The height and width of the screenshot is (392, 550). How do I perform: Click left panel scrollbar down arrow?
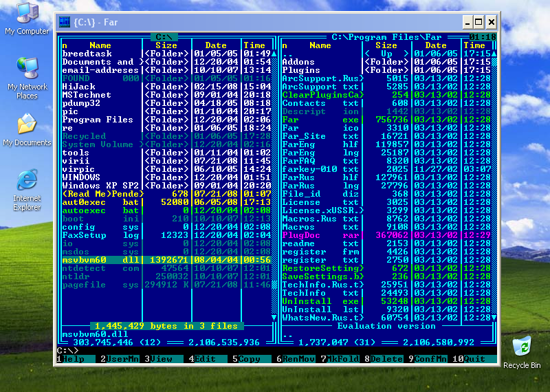pos(274,318)
